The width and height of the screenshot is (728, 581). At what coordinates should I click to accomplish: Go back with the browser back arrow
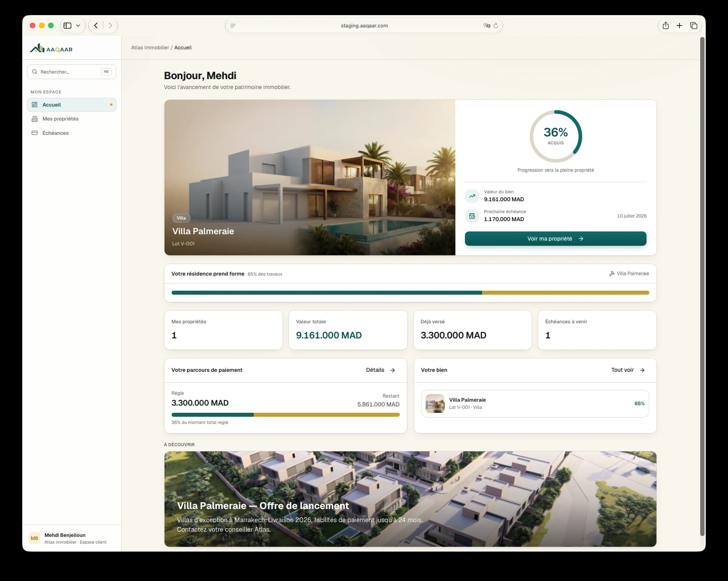click(96, 25)
